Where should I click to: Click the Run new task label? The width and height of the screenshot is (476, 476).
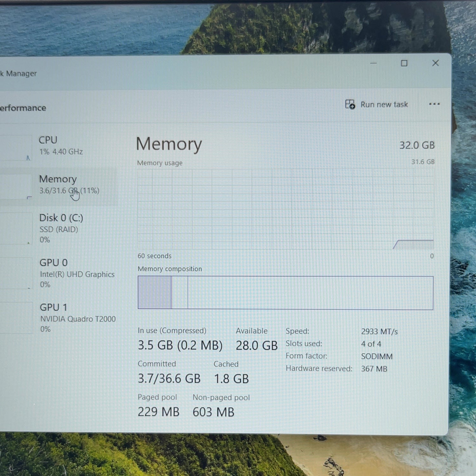click(x=384, y=104)
